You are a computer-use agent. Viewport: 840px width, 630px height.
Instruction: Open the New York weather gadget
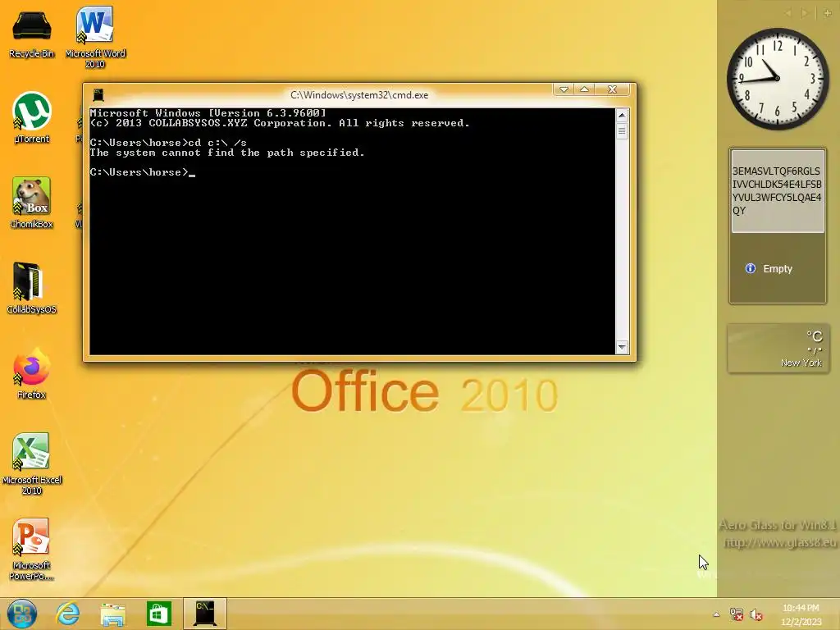click(778, 348)
